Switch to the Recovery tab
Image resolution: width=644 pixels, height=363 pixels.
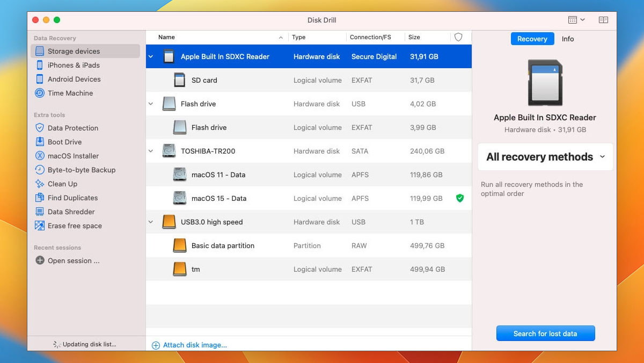click(532, 39)
